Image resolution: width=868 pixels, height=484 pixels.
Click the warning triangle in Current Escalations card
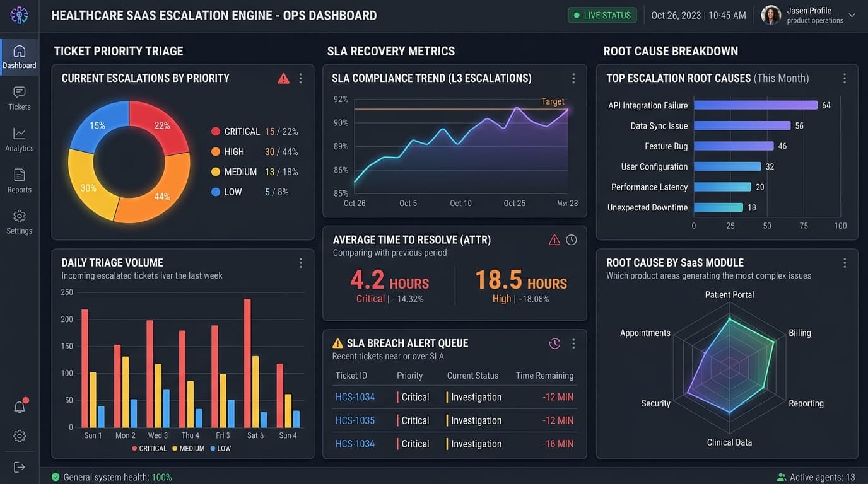(x=284, y=78)
